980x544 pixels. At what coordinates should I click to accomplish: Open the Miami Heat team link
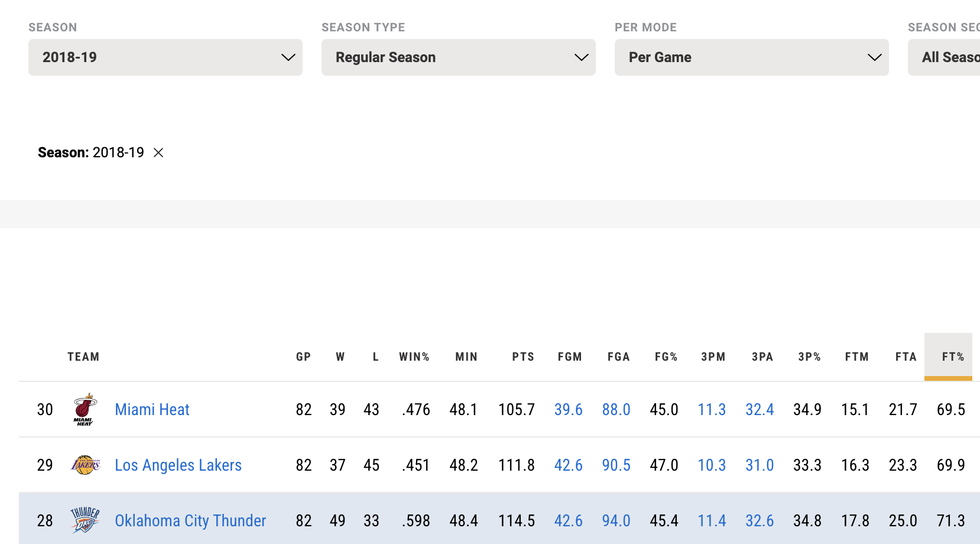(152, 409)
